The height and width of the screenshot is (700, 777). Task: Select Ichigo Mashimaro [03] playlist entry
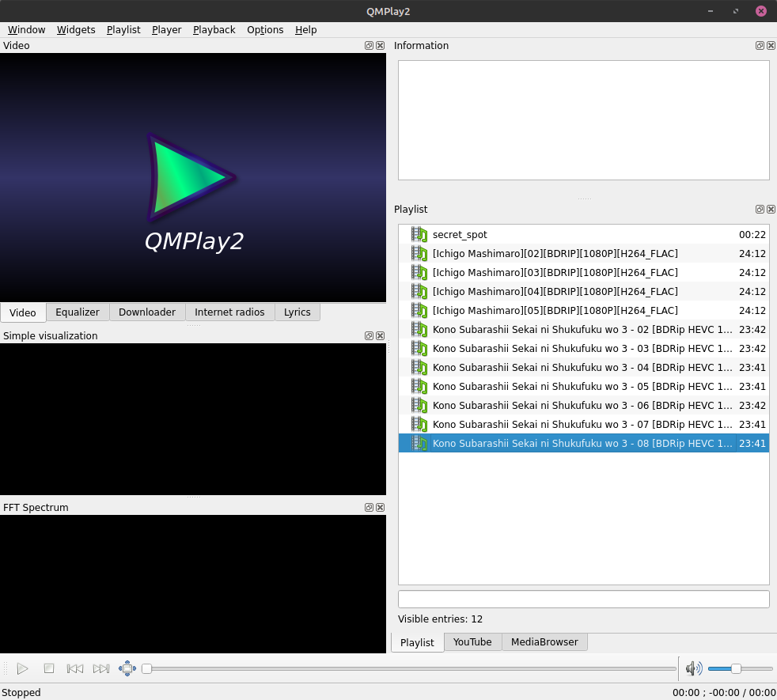(x=583, y=272)
